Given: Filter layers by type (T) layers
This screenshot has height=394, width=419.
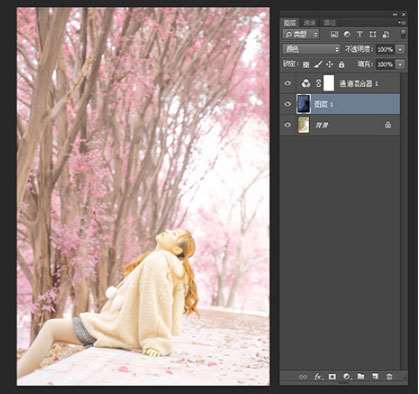Looking at the screenshot, I should (360, 34).
